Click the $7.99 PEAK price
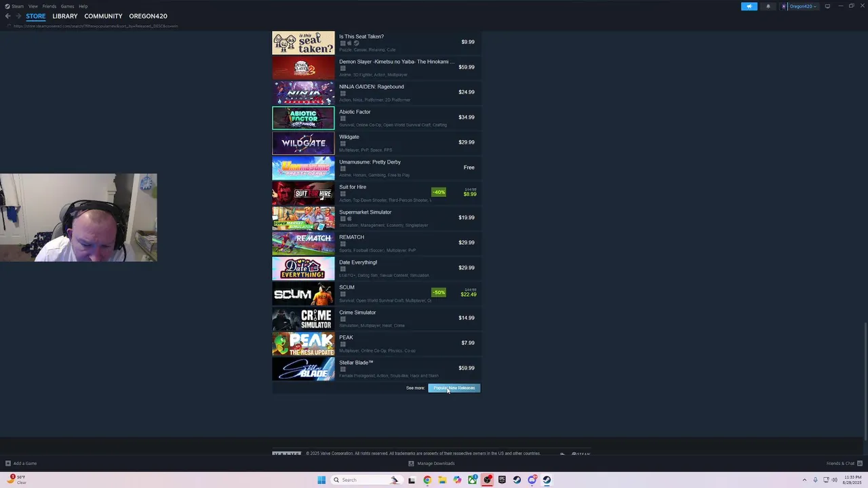 (468, 343)
